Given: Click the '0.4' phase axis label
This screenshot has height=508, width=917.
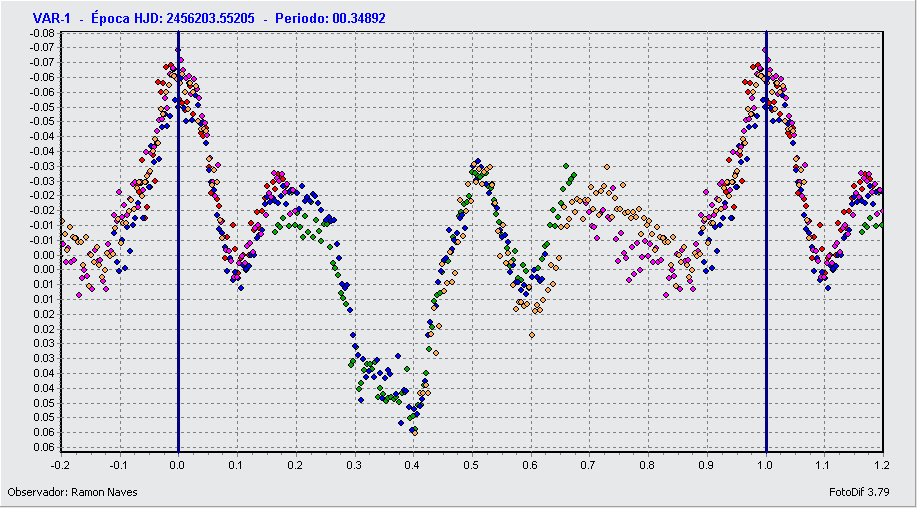Looking at the screenshot, I should click(x=412, y=465).
